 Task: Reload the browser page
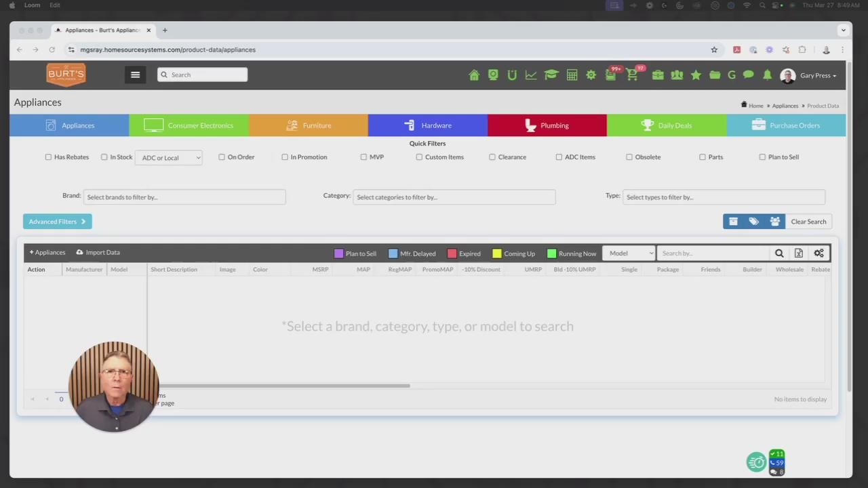52,49
